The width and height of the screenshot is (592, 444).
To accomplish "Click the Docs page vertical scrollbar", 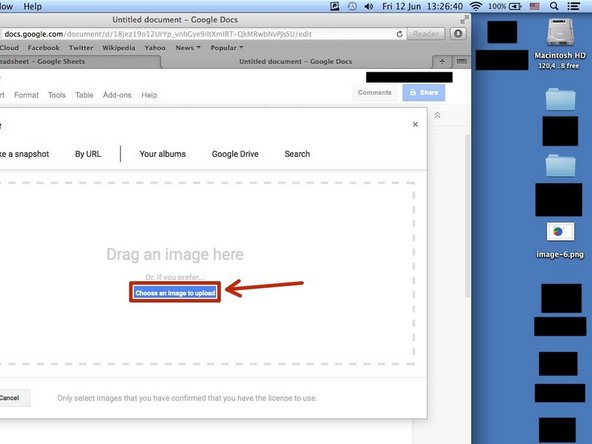I will point(467,215).
